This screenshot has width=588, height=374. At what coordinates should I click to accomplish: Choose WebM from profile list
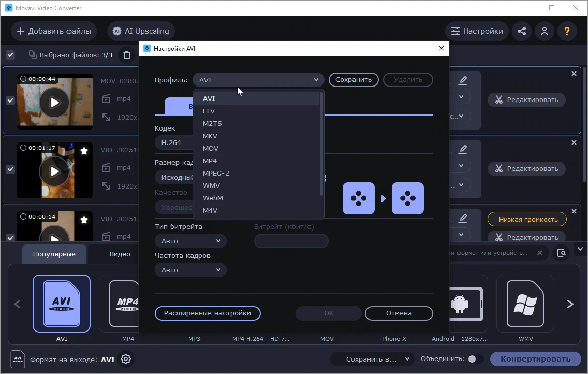tap(257, 198)
